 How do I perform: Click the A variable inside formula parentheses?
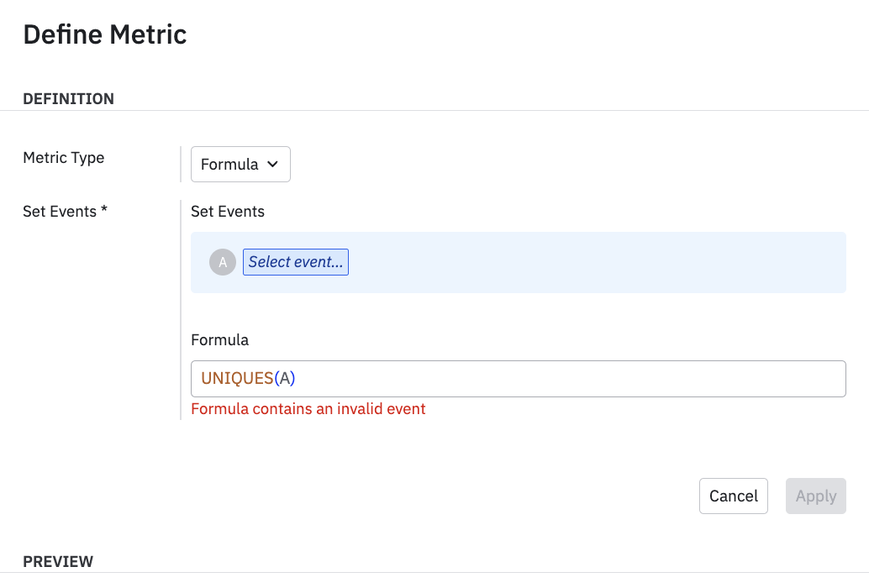(285, 379)
